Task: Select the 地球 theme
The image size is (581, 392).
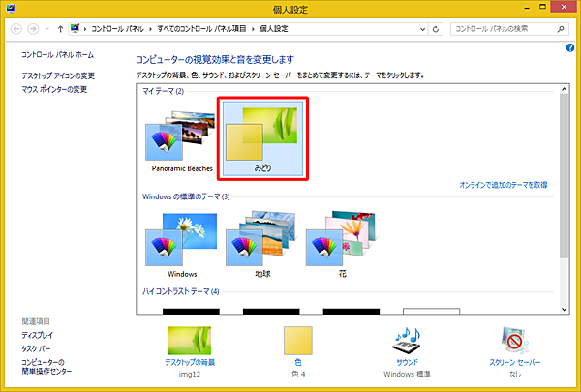Action: pos(262,245)
